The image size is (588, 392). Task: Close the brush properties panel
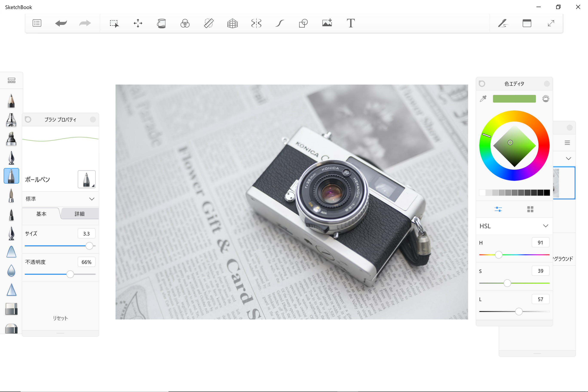(x=93, y=119)
